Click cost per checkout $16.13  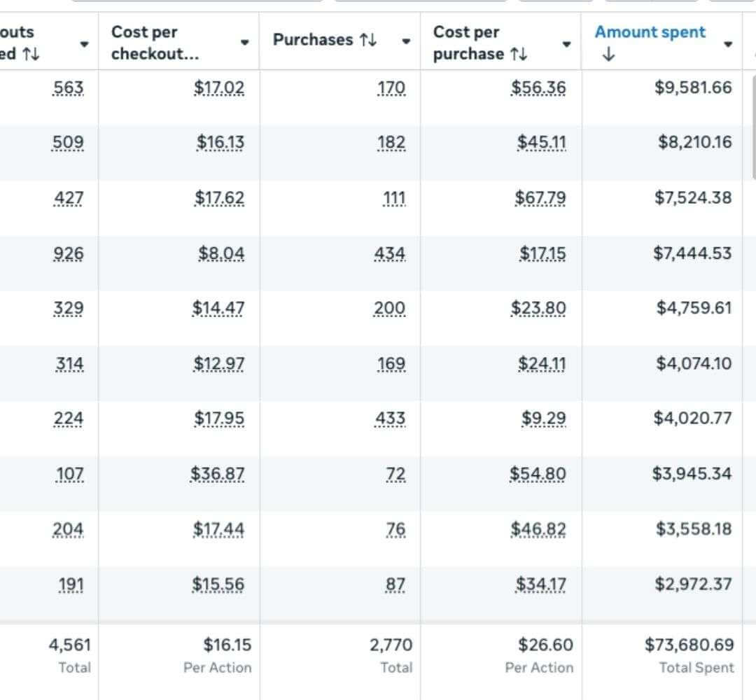[x=220, y=143]
